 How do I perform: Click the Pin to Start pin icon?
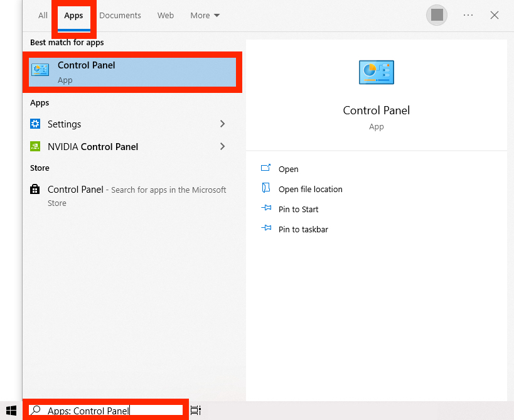click(x=266, y=208)
